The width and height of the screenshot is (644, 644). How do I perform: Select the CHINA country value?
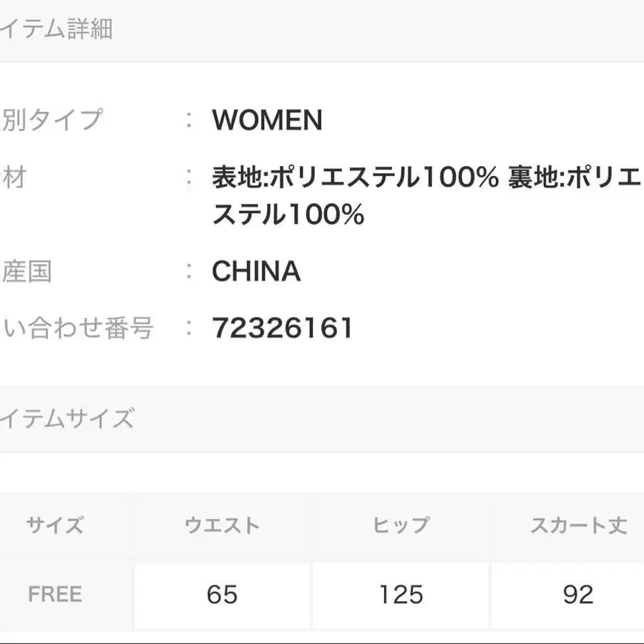coord(256,272)
